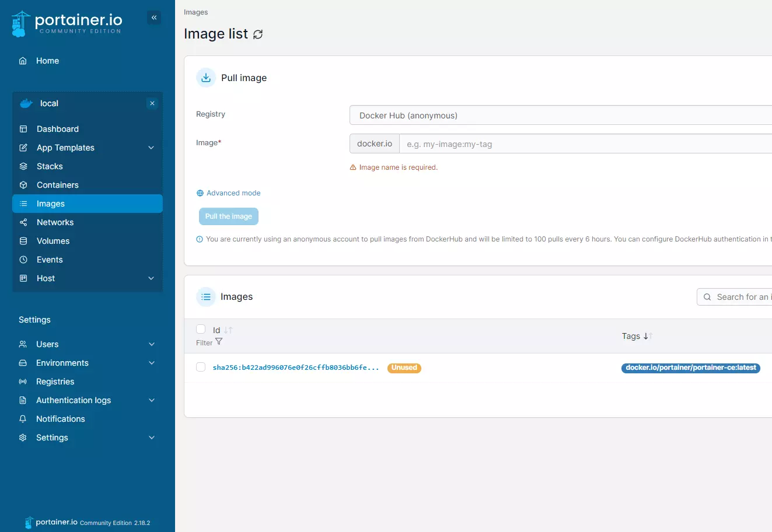The width and height of the screenshot is (772, 532).
Task: Click the Stacks layers icon
Action: pos(23,166)
